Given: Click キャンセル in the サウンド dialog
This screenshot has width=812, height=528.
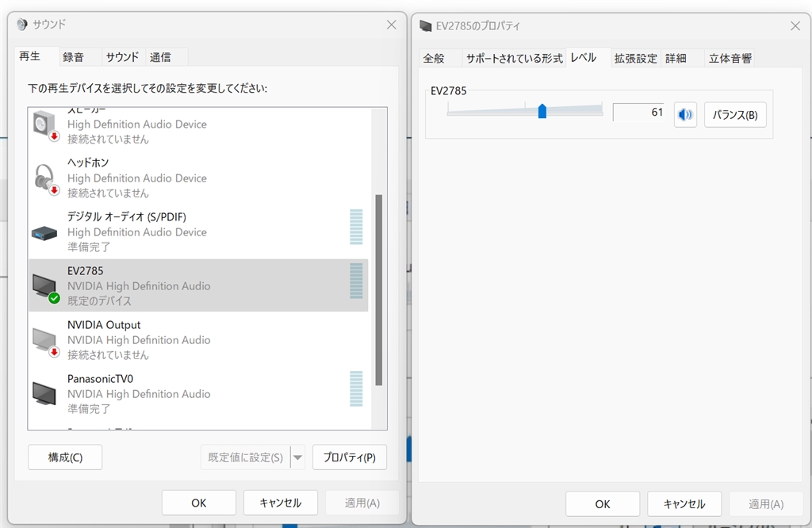Looking at the screenshot, I should click(x=281, y=503).
